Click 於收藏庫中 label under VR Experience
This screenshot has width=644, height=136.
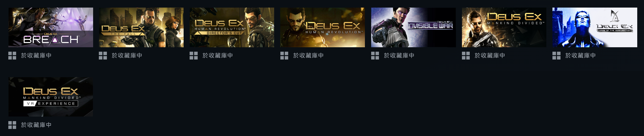pyautogui.click(x=36, y=125)
